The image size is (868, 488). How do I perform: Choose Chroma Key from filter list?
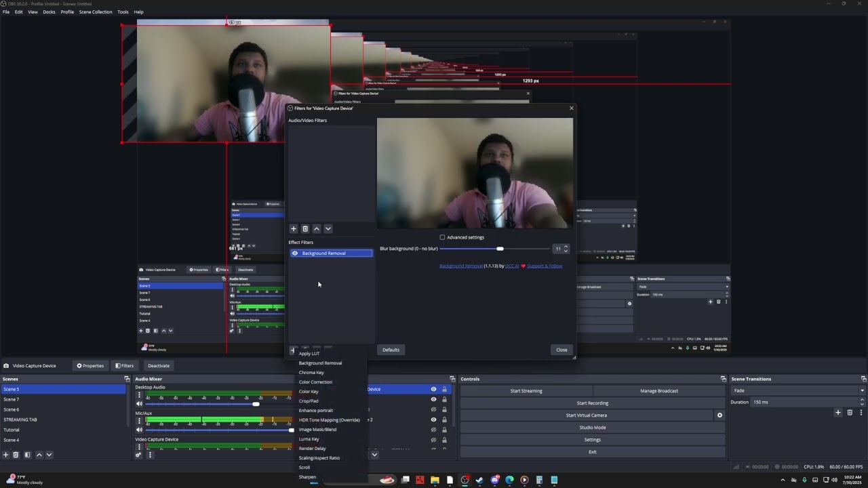[x=311, y=373]
